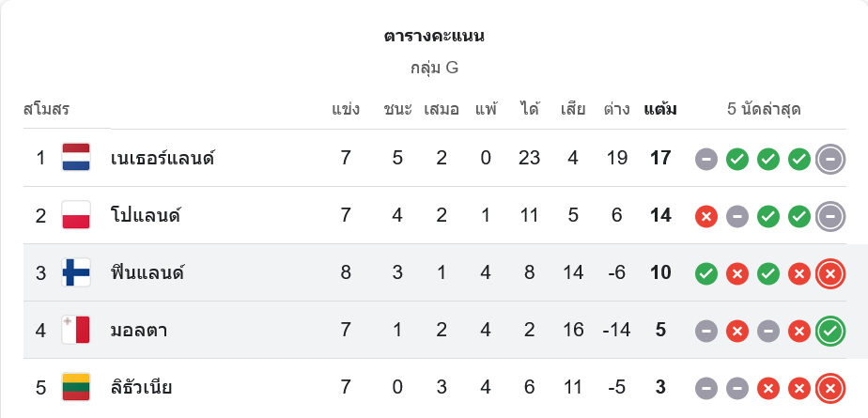Click Netherlands' latest match draw icon
This screenshot has height=418, width=868.
click(829, 159)
